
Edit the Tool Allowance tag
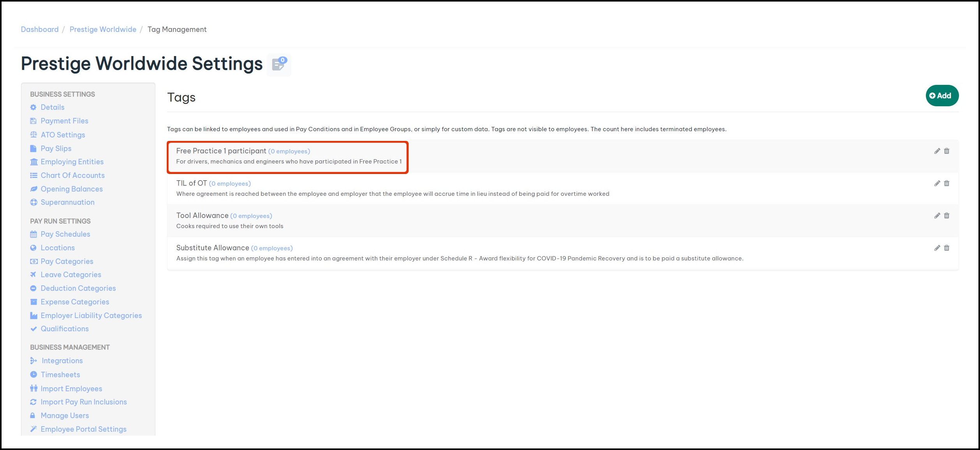click(937, 216)
